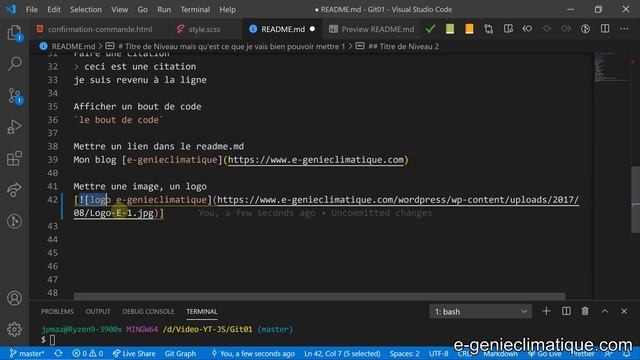
Task: Click the editor minimap
Action: tap(611, 67)
